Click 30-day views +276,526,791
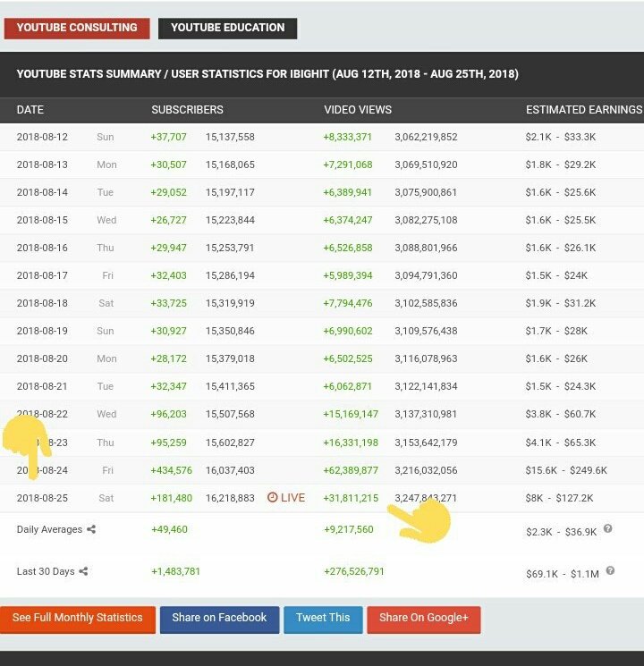Image resolution: width=644 pixels, height=666 pixels. pos(354,571)
